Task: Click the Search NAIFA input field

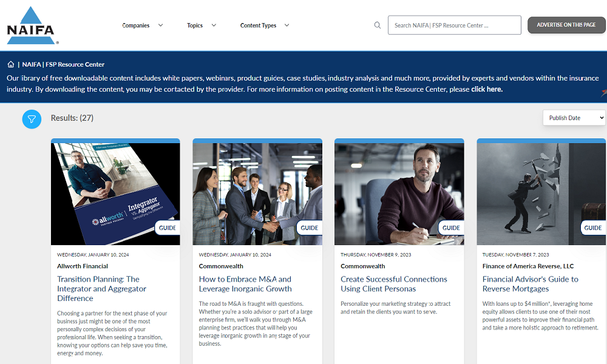Action: pyautogui.click(x=454, y=25)
